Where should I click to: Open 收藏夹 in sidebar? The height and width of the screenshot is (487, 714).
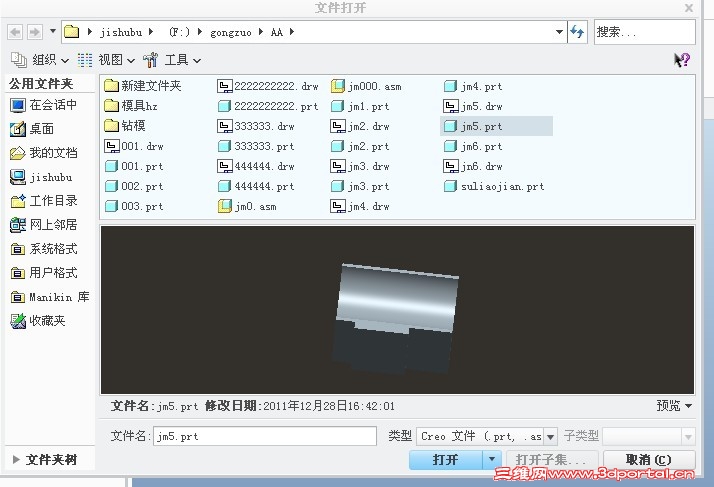pyautogui.click(x=38, y=321)
